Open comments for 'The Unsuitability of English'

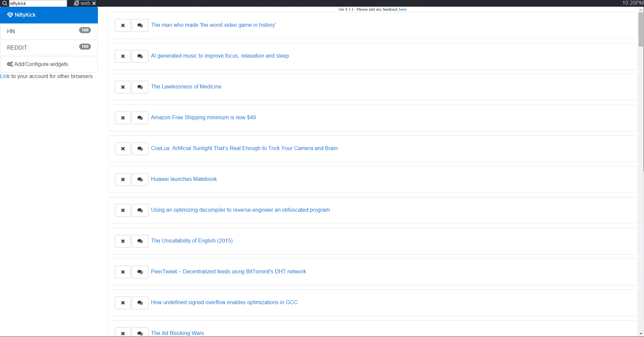140,241
